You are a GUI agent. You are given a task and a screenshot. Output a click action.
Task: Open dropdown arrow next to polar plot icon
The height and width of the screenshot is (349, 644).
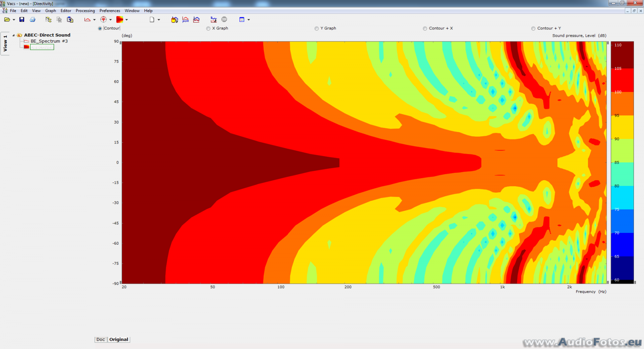click(x=110, y=20)
